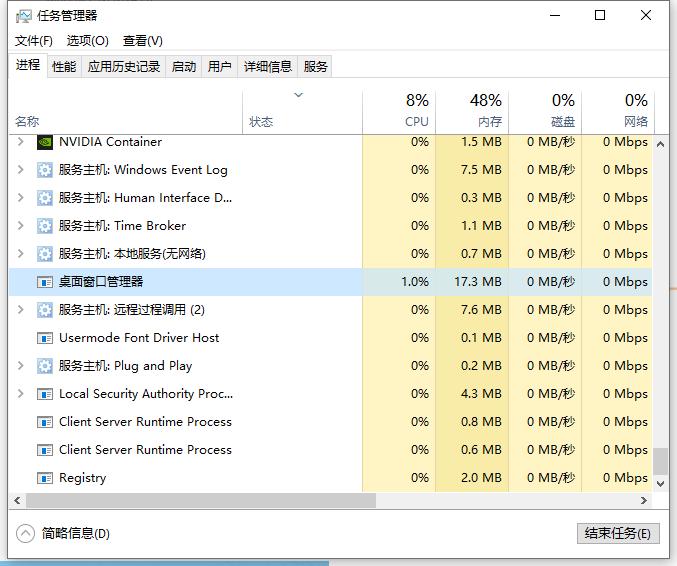Click the Human Interface D... service gear icon

(44, 198)
